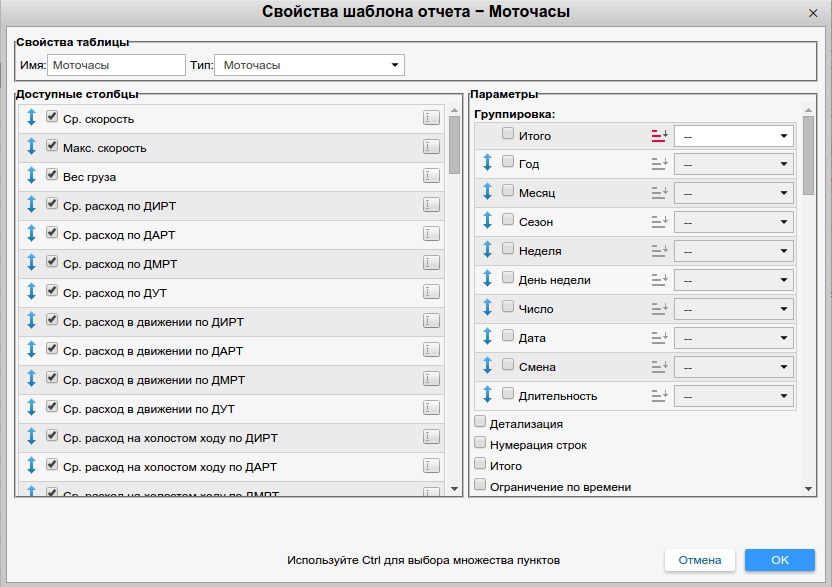Click the sort order icon for Итого grouping
832x587 pixels.
point(659,135)
